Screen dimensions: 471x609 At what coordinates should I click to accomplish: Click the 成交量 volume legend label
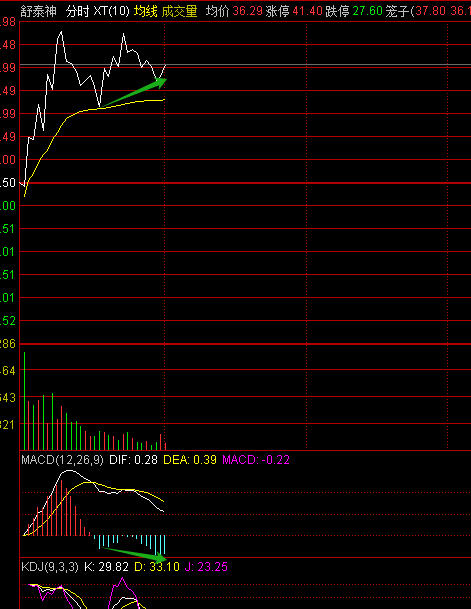pyautogui.click(x=179, y=11)
